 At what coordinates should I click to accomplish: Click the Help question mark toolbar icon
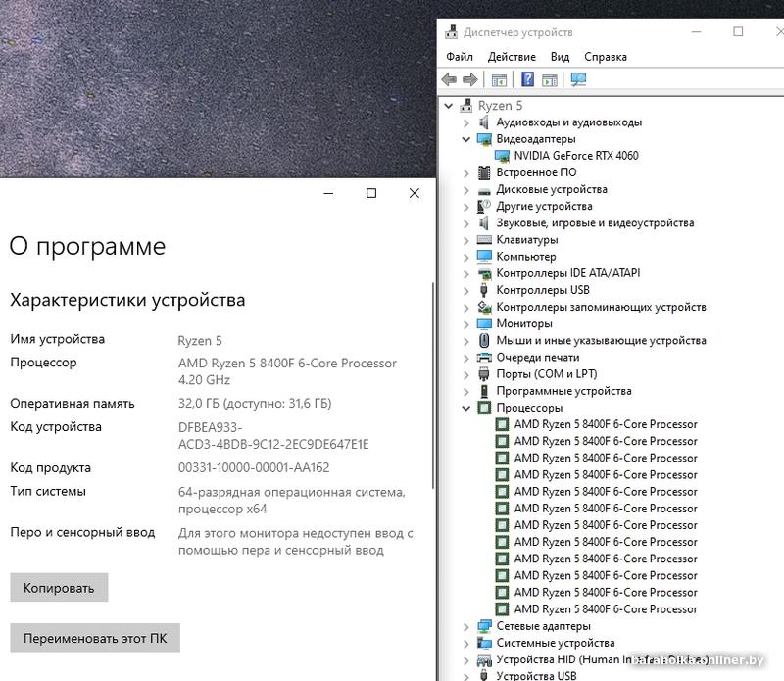click(x=527, y=79)
